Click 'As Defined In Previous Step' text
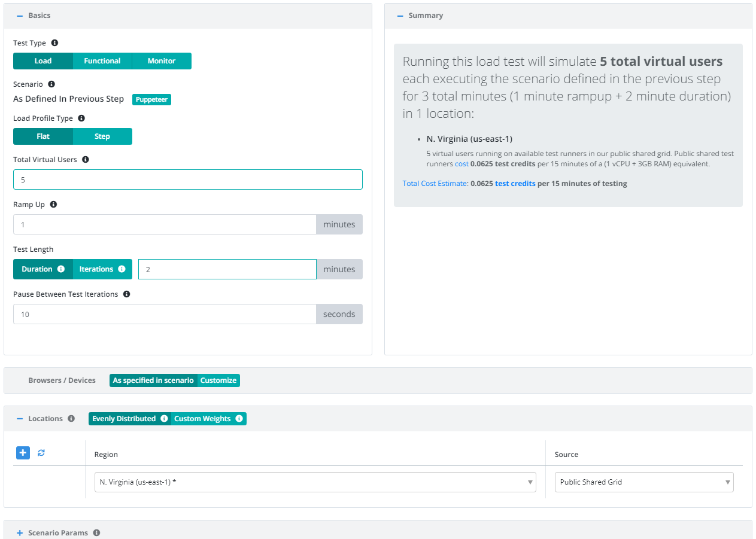 tap(68, 99)
